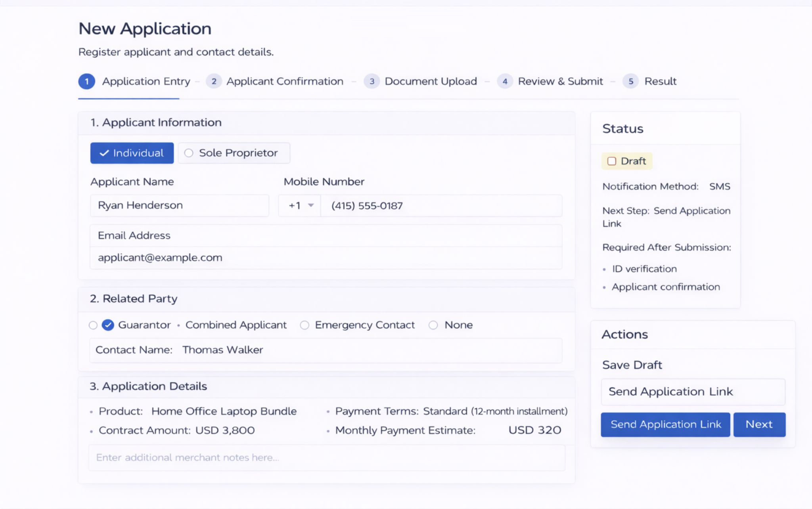Viewport: 812px width, 509px height.
Task: Click the step 2 Applicant Confirmation number icon
Action: [x=214, y=82]
